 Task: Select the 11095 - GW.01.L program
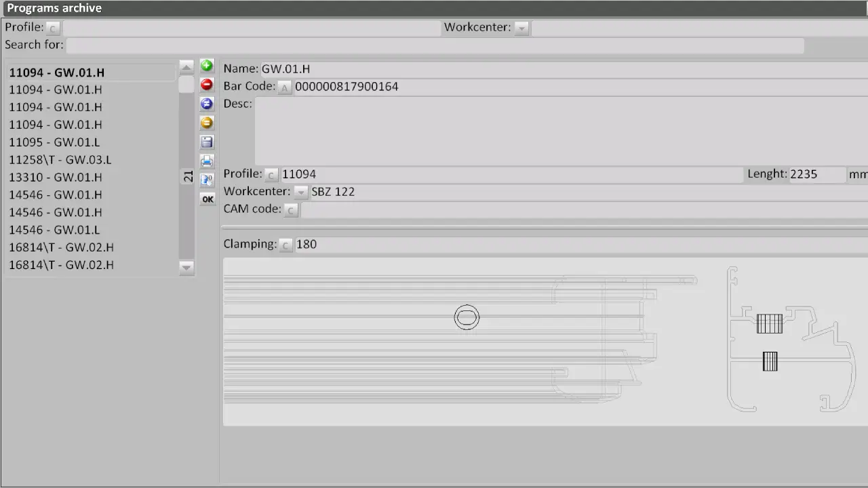[54, 142]
